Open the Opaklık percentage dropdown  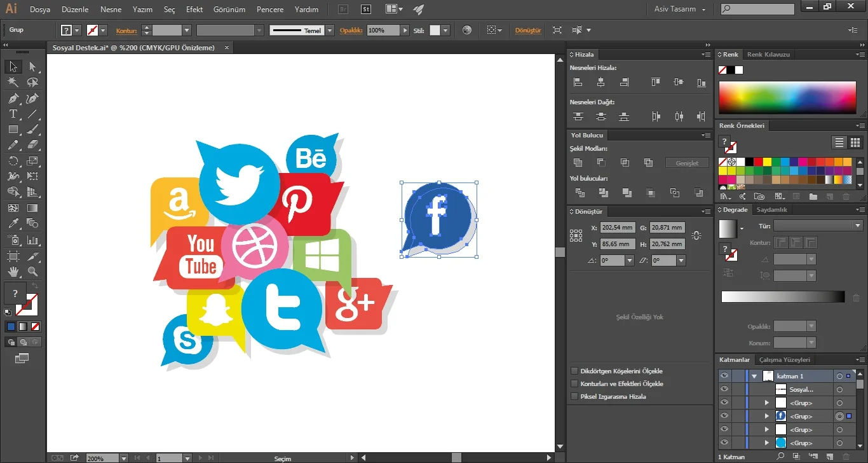(405, 30)
